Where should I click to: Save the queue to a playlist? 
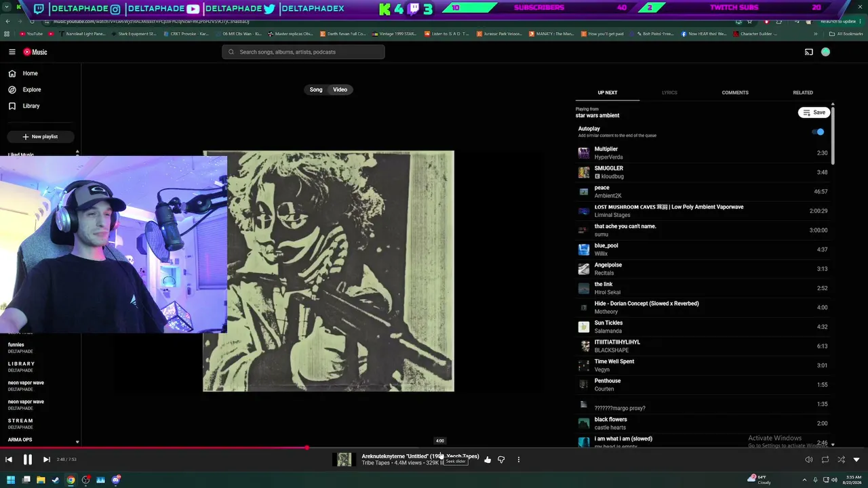[x=814, y=113]
